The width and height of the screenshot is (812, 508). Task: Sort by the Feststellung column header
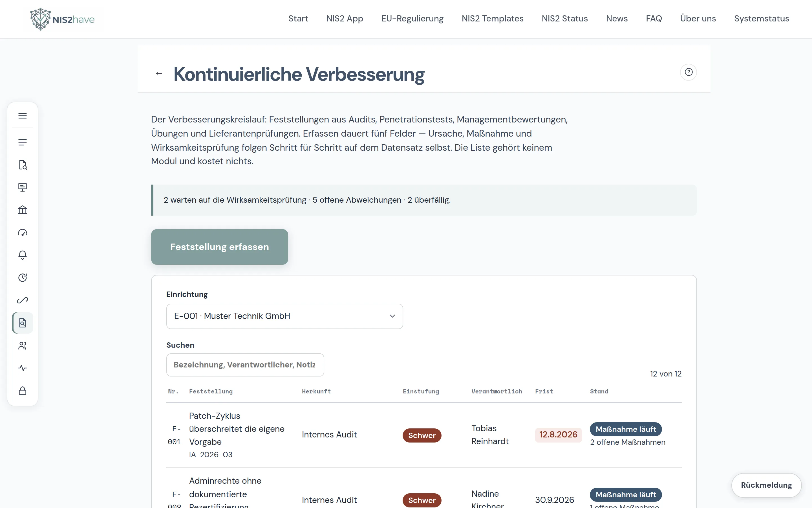(211, 391)
